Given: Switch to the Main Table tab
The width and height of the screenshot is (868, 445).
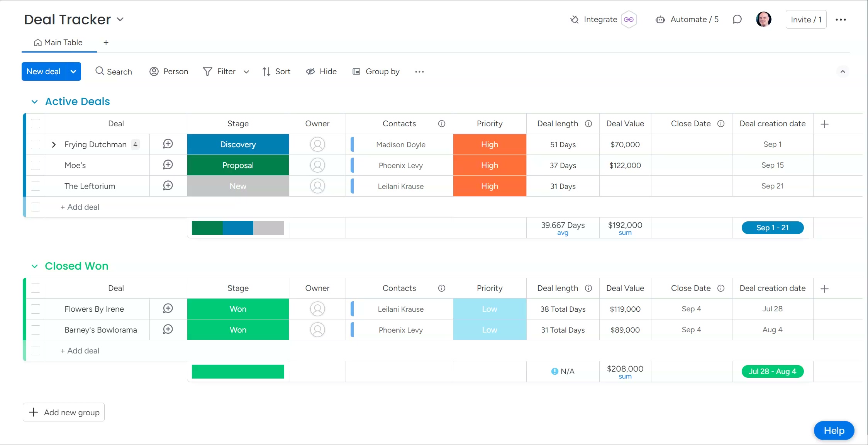Looking at the screenshot, I should [58, 42].
